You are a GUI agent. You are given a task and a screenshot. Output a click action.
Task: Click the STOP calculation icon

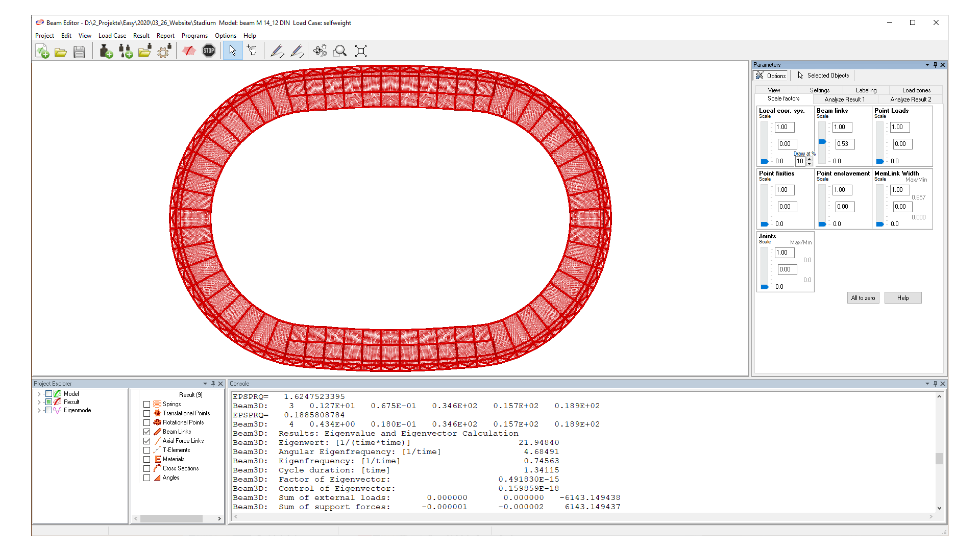coord(208,51)
